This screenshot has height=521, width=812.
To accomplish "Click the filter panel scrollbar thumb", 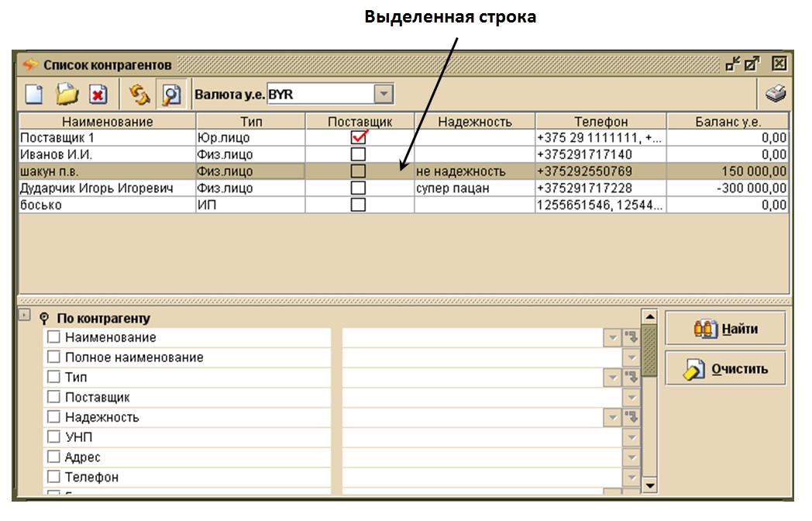I will coord(649,350).
